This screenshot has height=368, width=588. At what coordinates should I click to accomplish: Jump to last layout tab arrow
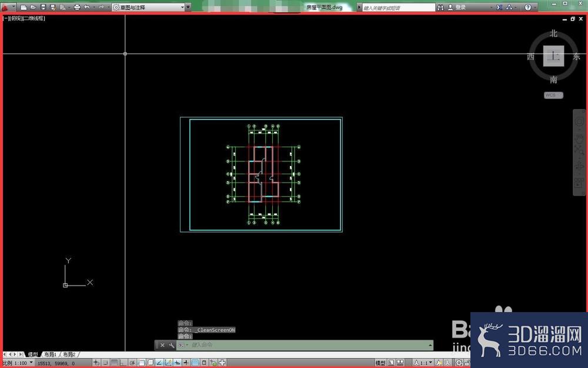point(21,354)
